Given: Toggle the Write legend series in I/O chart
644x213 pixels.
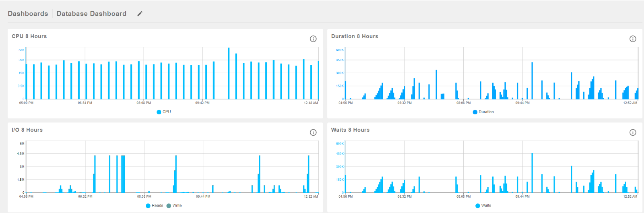Looking at the screenshot, I should 174,205.
